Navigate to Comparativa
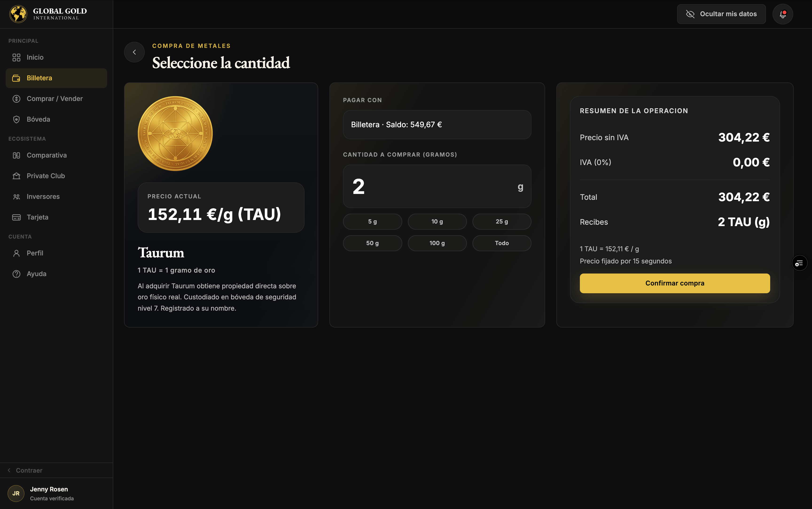Image resolution: width=812 pixels, height=509 pixels. [56, 155]
